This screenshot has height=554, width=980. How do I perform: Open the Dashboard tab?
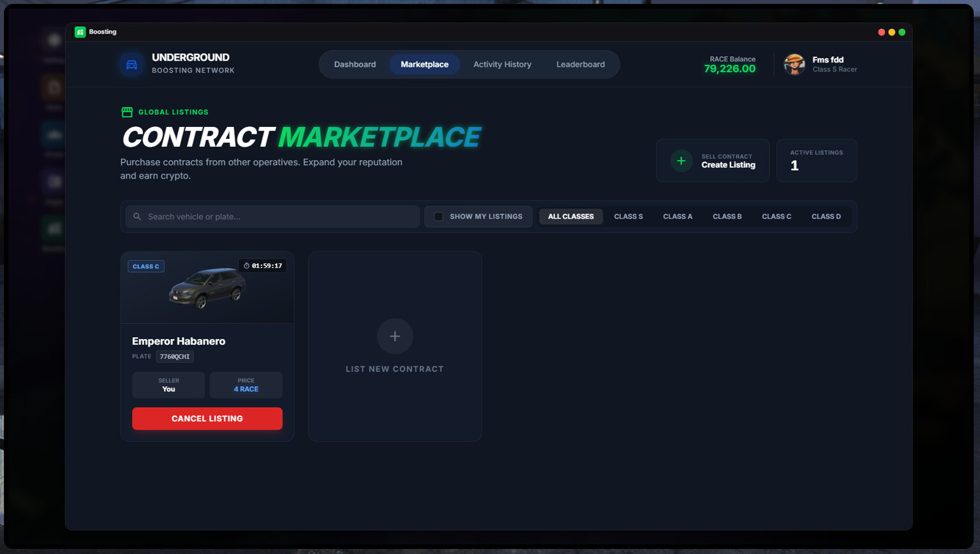(355, 64)
